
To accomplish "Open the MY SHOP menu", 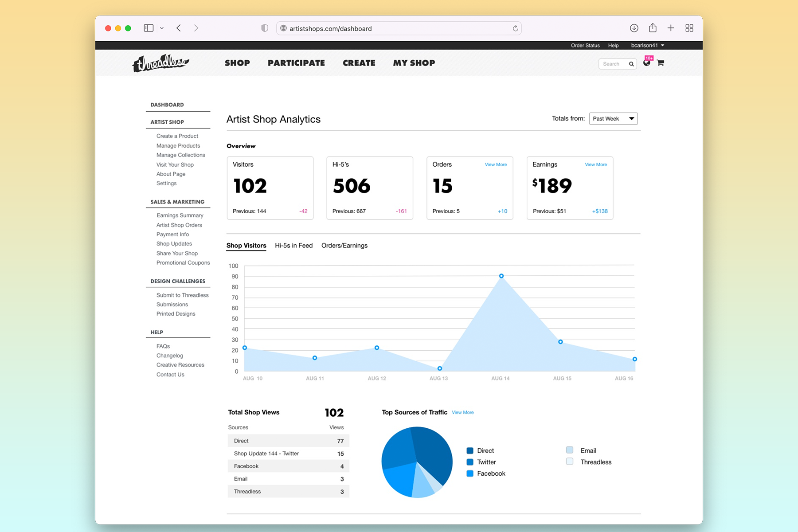I will click(x=414, y=63).
